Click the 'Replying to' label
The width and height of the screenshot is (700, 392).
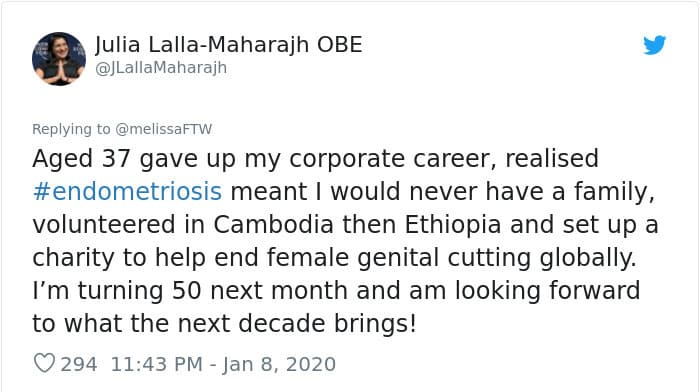(x=71, y=129)
